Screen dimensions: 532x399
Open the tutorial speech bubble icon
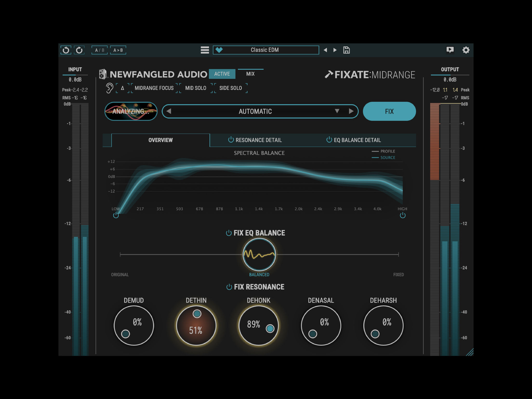pos(450,50)
